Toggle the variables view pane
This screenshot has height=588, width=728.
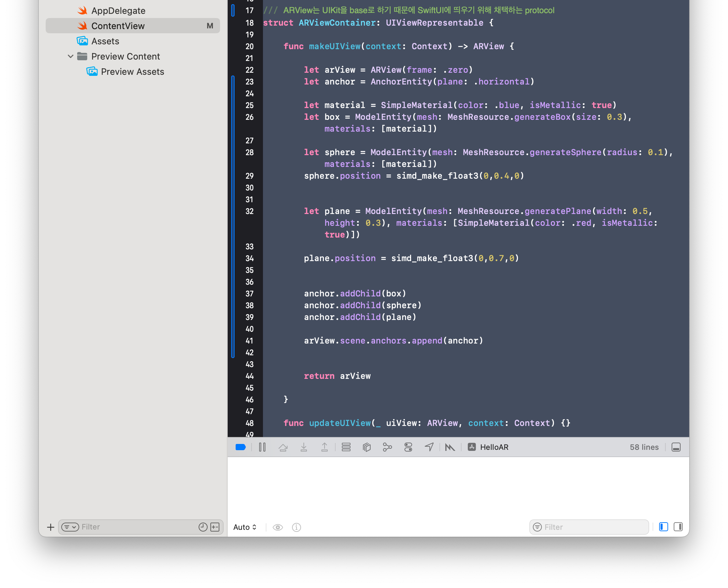coord(664,527)
